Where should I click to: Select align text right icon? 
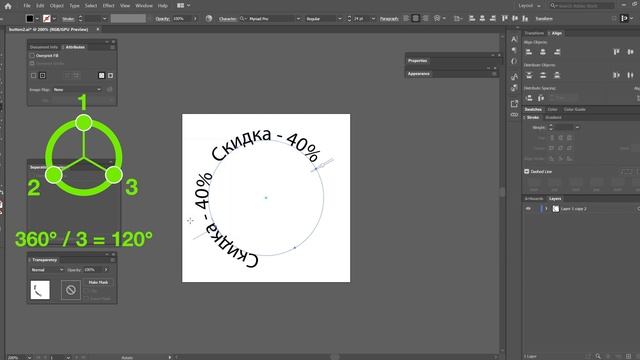426,18
